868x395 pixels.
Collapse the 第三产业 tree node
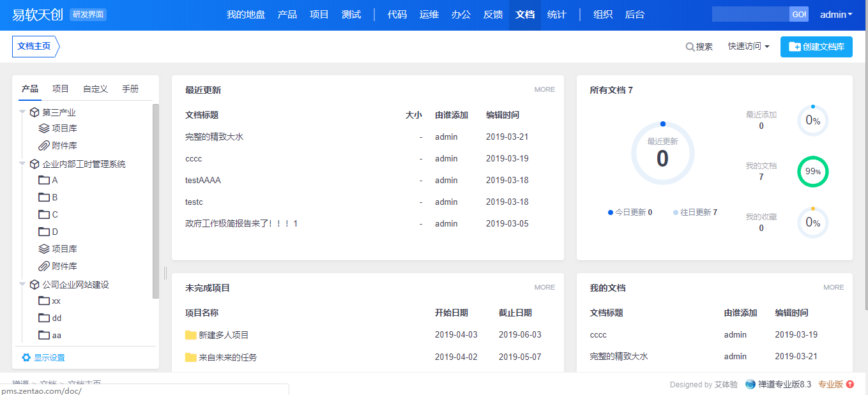[22, 112]
